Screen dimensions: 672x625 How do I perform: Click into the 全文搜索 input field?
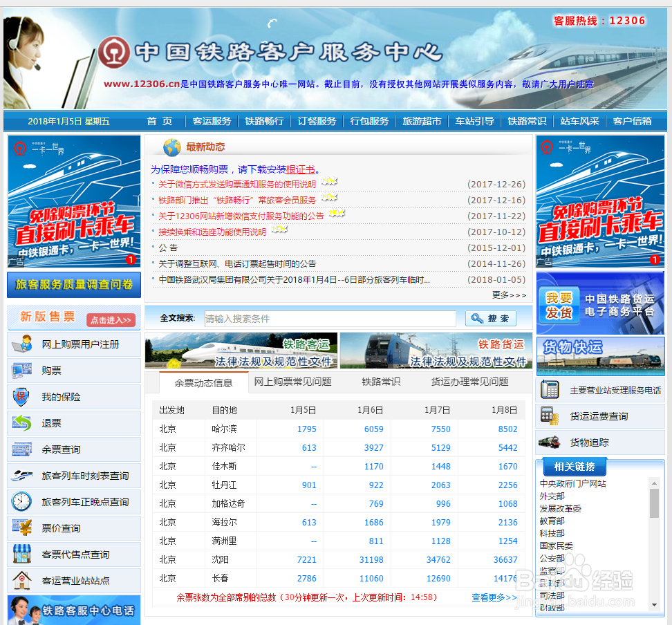330,319
